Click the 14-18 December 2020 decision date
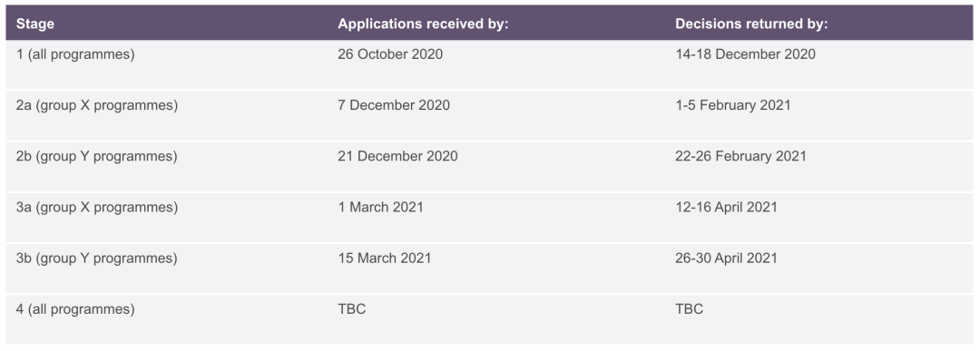 (x=745, y=54)
